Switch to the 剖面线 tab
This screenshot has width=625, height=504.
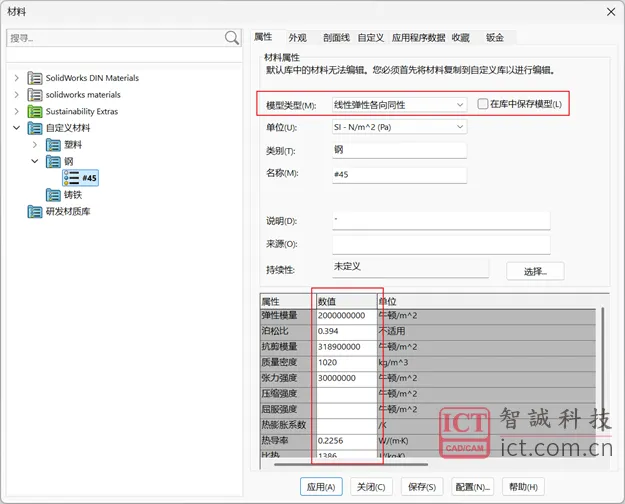click(x=336, y=38)
